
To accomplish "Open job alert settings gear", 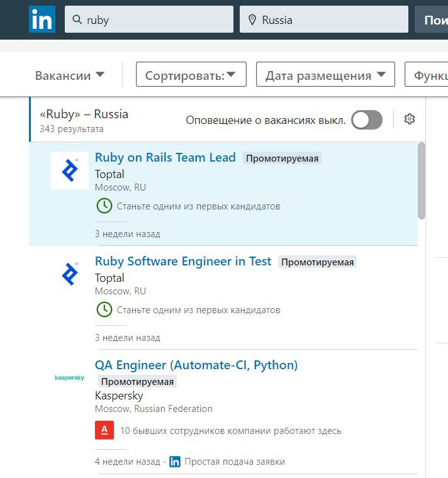I will 409,119.
